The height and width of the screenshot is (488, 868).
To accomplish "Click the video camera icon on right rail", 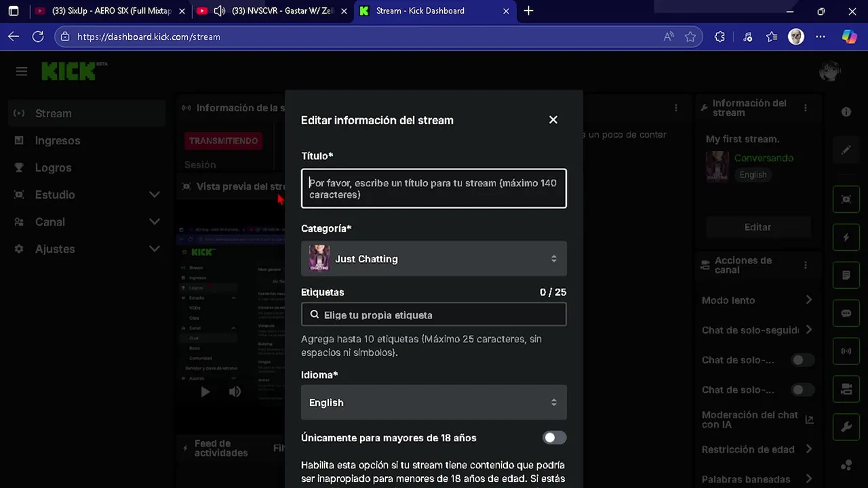I will (846, 389).
